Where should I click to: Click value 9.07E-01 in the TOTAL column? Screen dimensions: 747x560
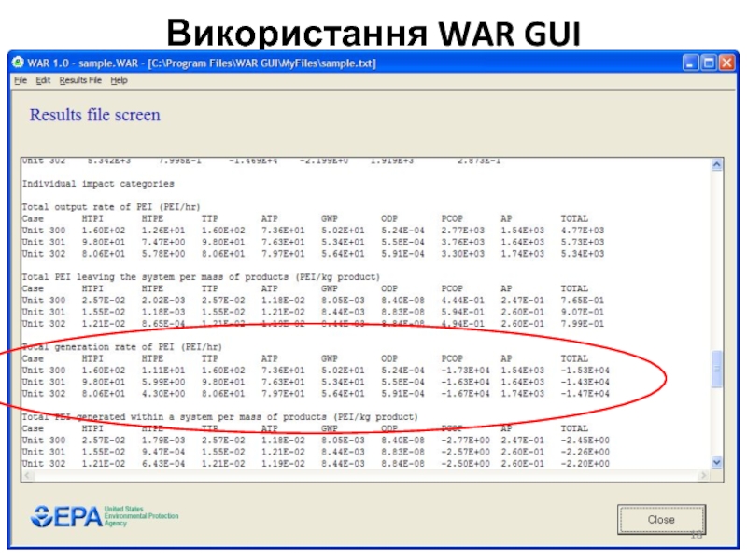click(x=582, y=312)
